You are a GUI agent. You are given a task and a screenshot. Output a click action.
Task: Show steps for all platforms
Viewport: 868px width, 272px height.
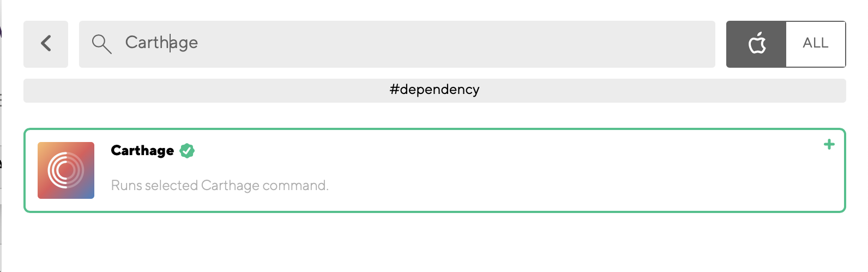point(815,44)
